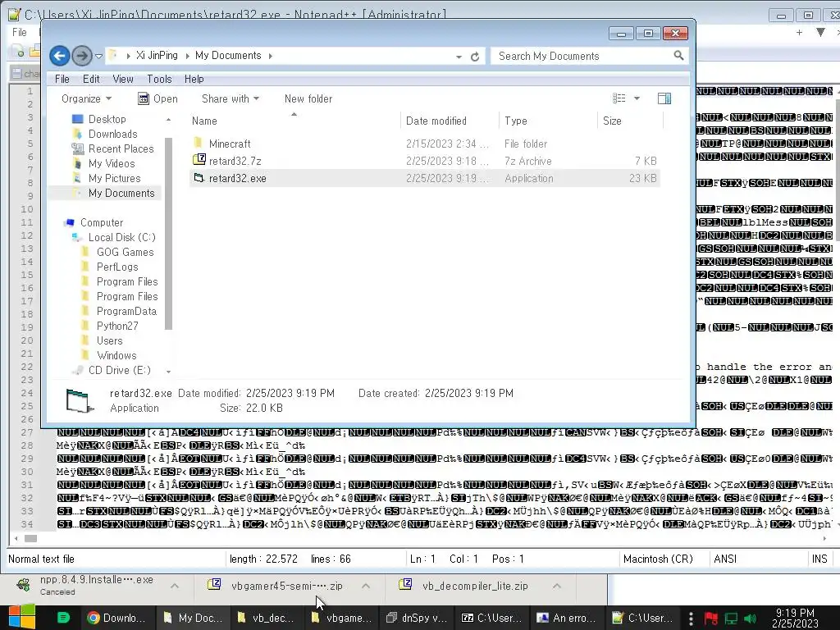
Task: Select the retard32.7z archive icon
Action: pos(199,160)
